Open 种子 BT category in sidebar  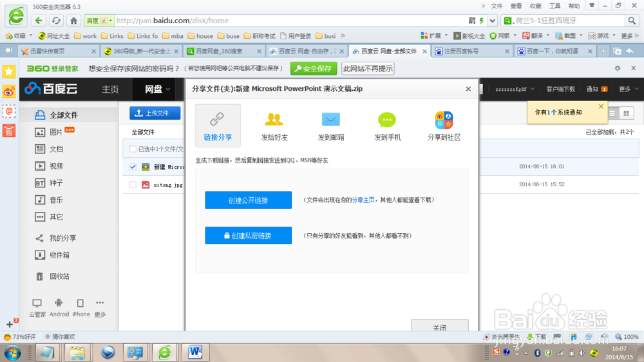click(56, 183)
